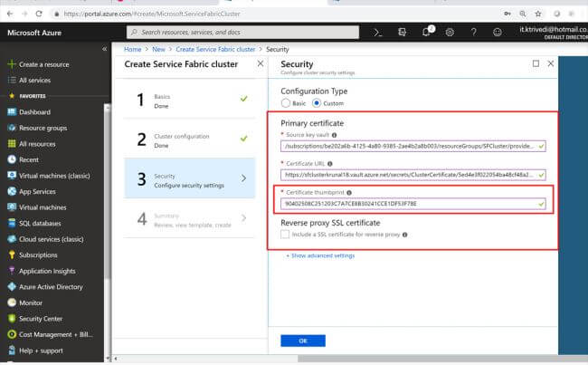Click the Help + support icon

point(12,351)
